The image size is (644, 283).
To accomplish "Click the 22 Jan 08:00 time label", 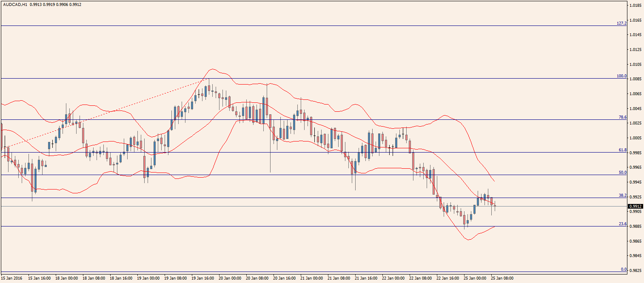I will (x=421, y=278).
